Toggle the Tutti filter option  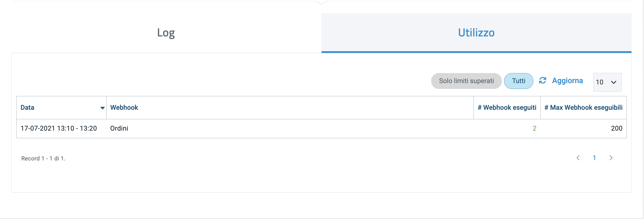point(518,81)
